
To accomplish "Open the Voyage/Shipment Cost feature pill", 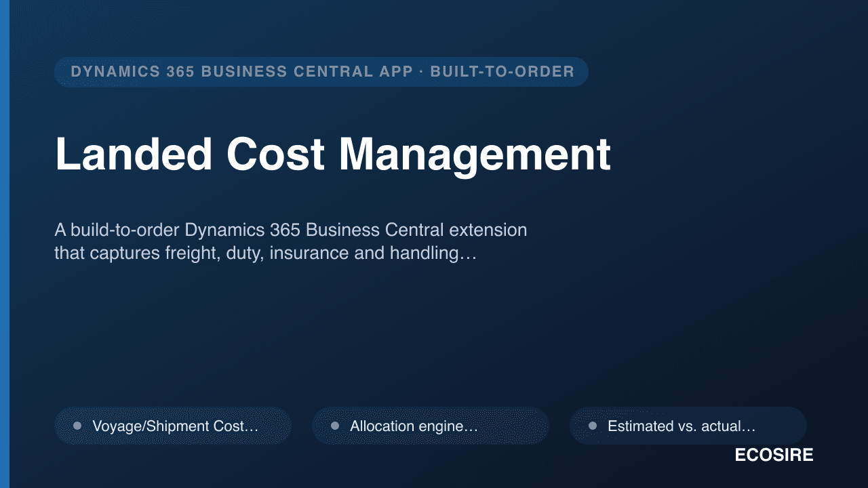I will [173, 426].
